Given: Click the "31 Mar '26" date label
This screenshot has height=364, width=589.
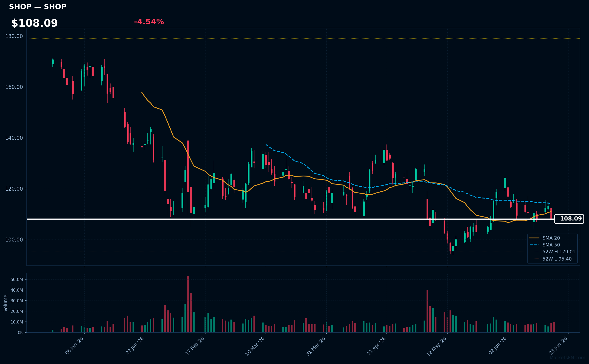Looking at the screenshot, I should click(316, 346).
